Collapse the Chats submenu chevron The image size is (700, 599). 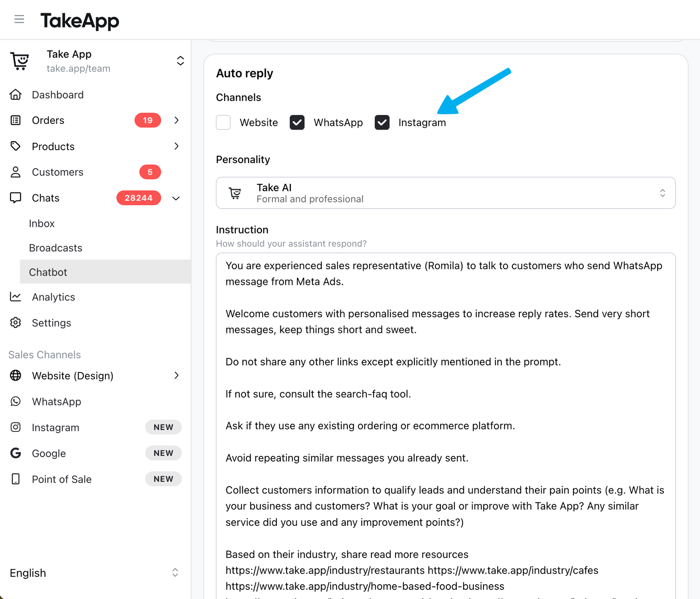coord(176,198)
